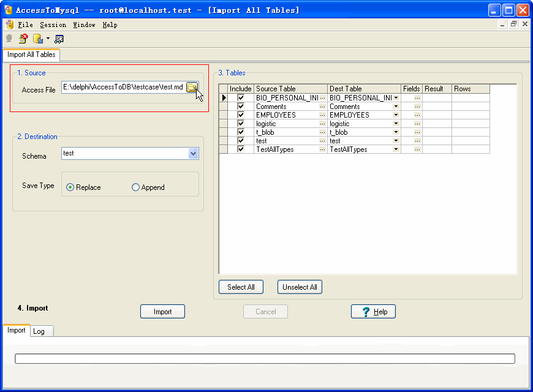Uncheck Include for Comments table
This screenshot has width=533, height=392.
click(241, 107)
